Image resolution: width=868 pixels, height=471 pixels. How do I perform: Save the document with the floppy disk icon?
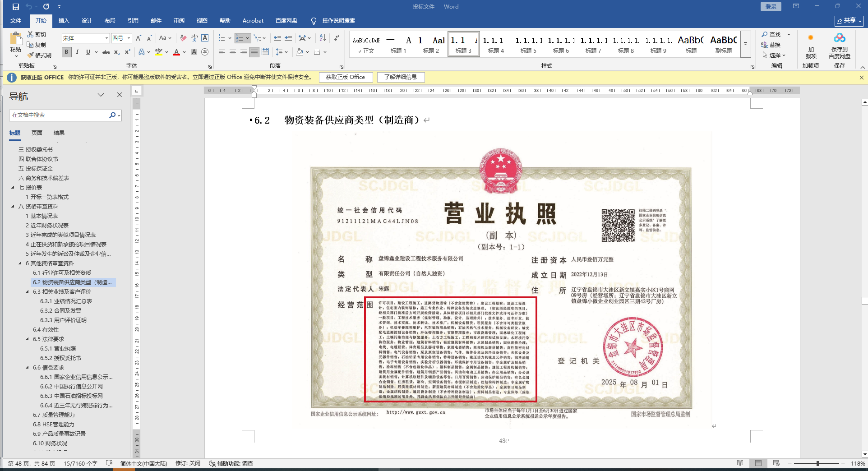point(16,6)
